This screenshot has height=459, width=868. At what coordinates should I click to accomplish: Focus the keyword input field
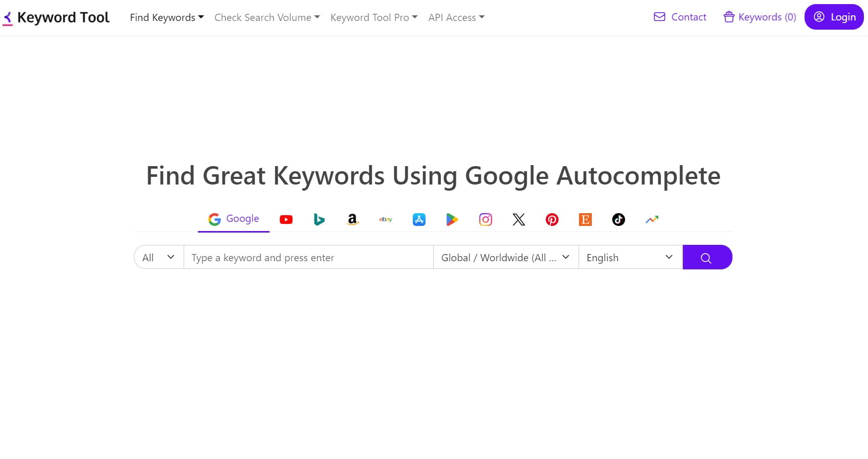(x=308, y=257)
